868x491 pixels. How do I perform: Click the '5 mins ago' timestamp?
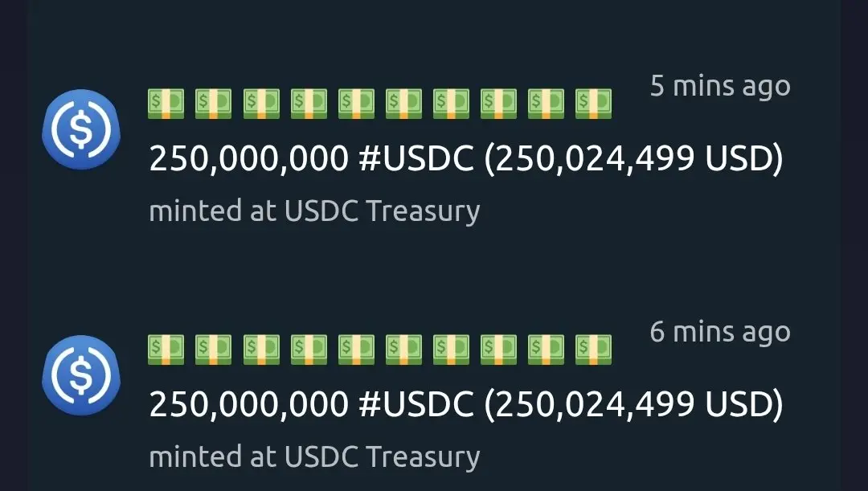coord(720,87)
